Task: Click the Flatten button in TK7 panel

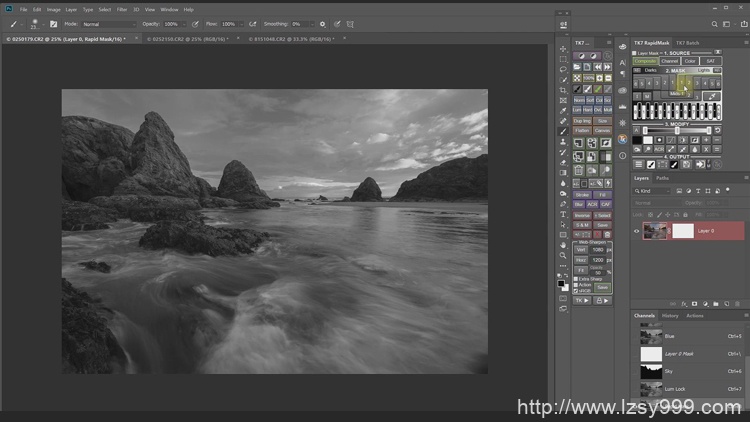Action: pos(580,130)
